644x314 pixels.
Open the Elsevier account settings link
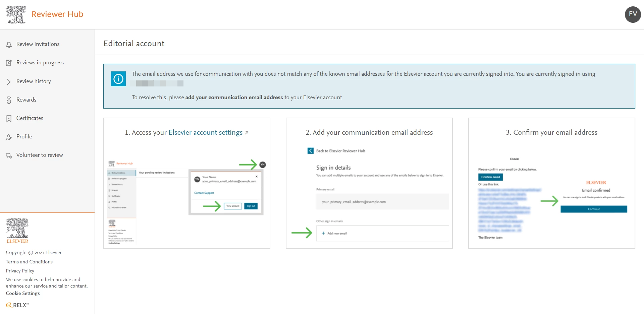coord(205,132)
